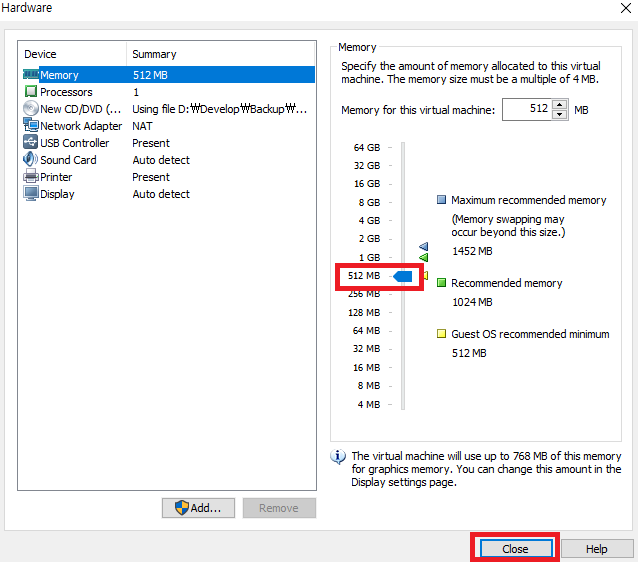Viewport: 638px width, 562px height.
Task: Click Add... to add hardware
Action: pyautogui.click(x=198, y=508)
